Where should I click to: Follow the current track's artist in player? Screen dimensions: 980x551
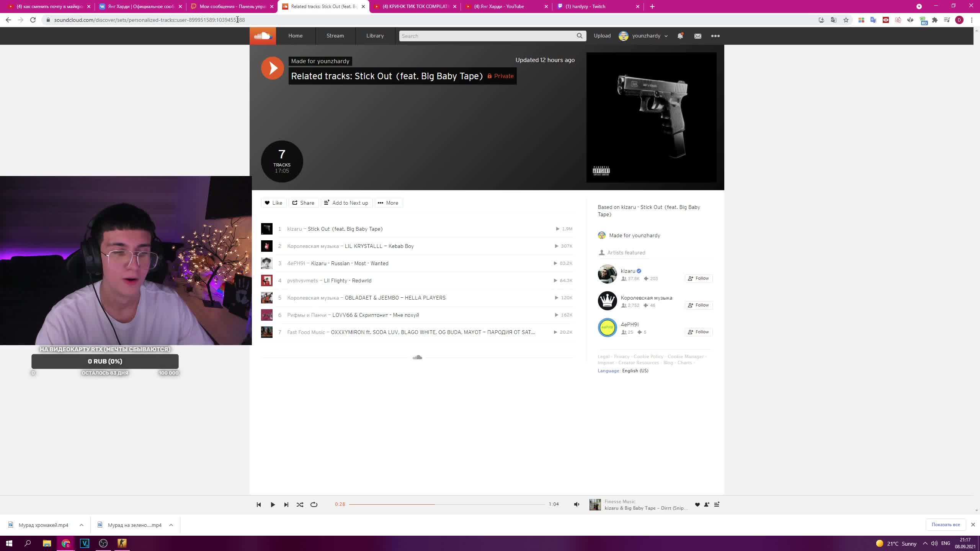(x=707, y=505)
